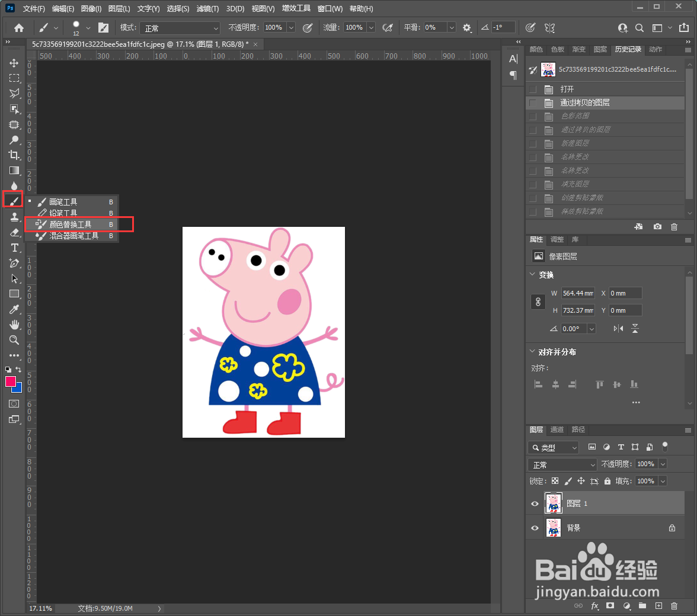Image resolution: width=697 pixels, height=616 pixels.
Task: Create new snapshot camera icon
Action: (657, 226)
